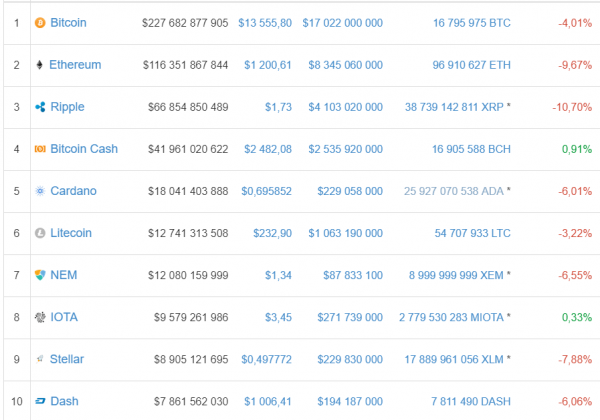Click the orange Bitcoin coin icon
The height and width of the screenshot is (420, 600).
point(40,23)
